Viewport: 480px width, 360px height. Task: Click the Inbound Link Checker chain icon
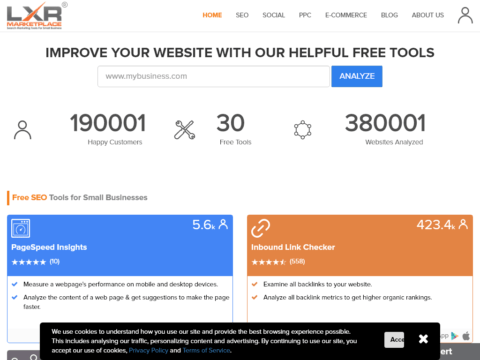(x=261, y=228)
